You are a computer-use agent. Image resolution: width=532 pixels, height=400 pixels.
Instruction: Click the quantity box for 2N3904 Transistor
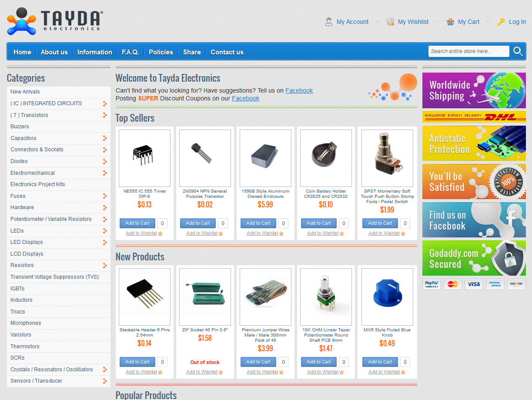(x=223, y=223)
